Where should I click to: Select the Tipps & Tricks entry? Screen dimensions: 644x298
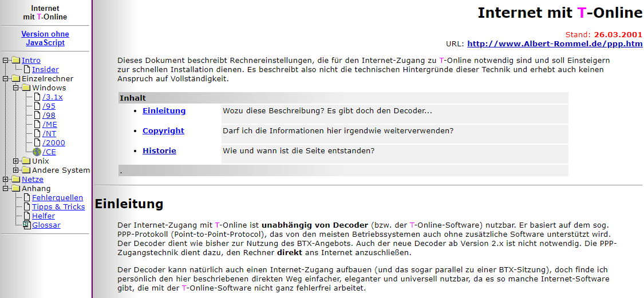tap(58, 207)
